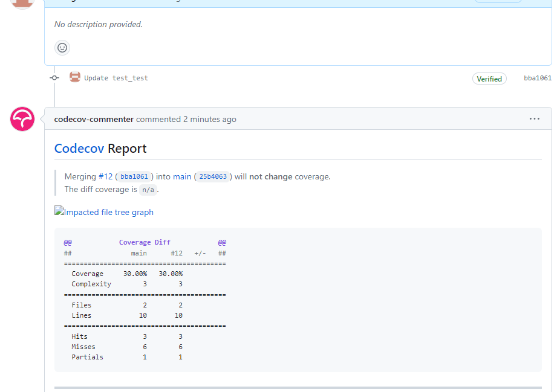
Task: Click the Coverage Diff header text
Action: click(145, 242)
